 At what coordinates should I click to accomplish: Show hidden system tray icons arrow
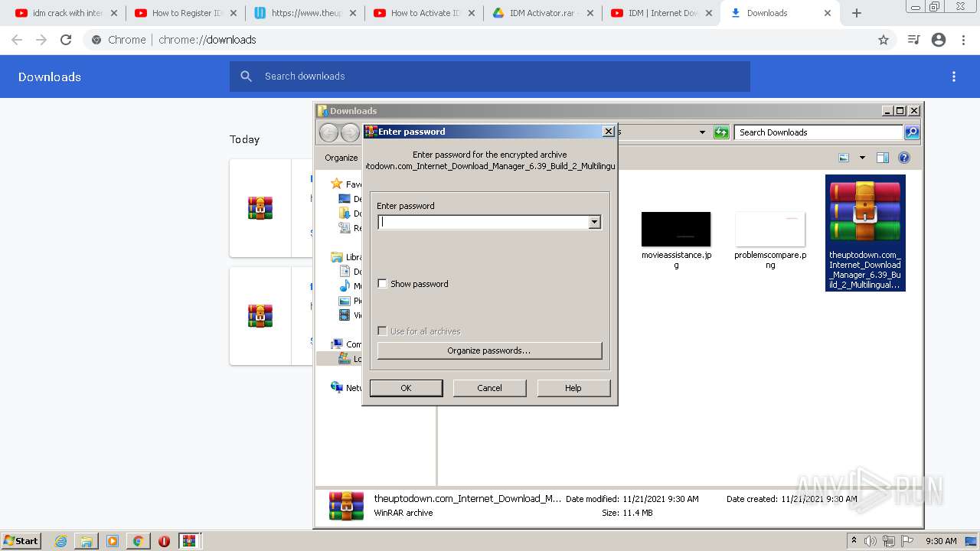point(854,541)
